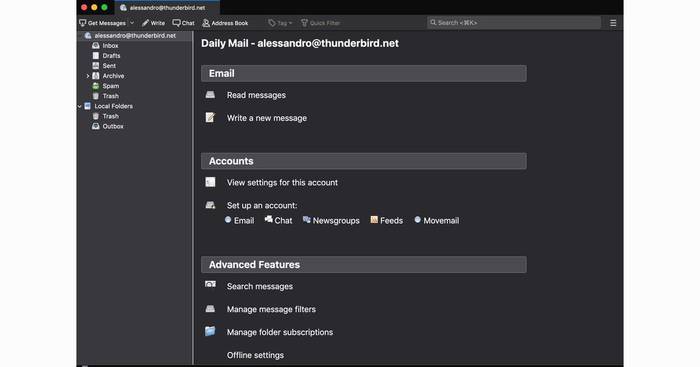Image resolution: width=700 pixels, height=367 pixels.
Task: Click the Drafts page icon
Action: pyautogui.click(x=96, y=56)
